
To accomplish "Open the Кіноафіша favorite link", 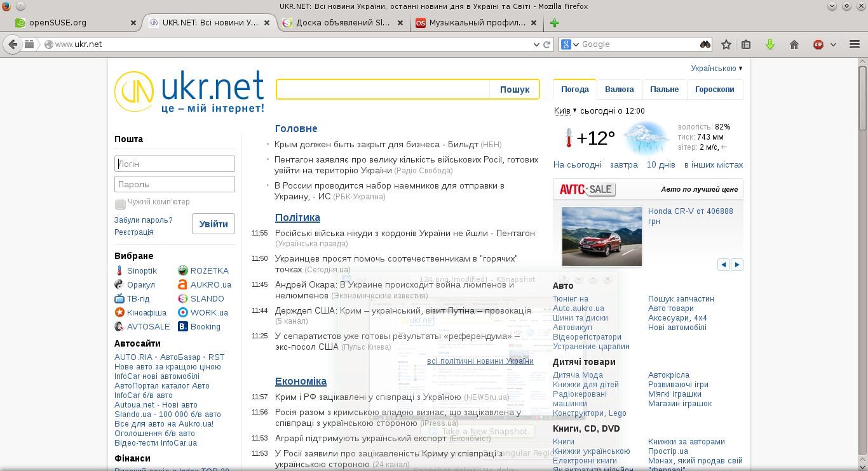I will click(x=140, y=312).
